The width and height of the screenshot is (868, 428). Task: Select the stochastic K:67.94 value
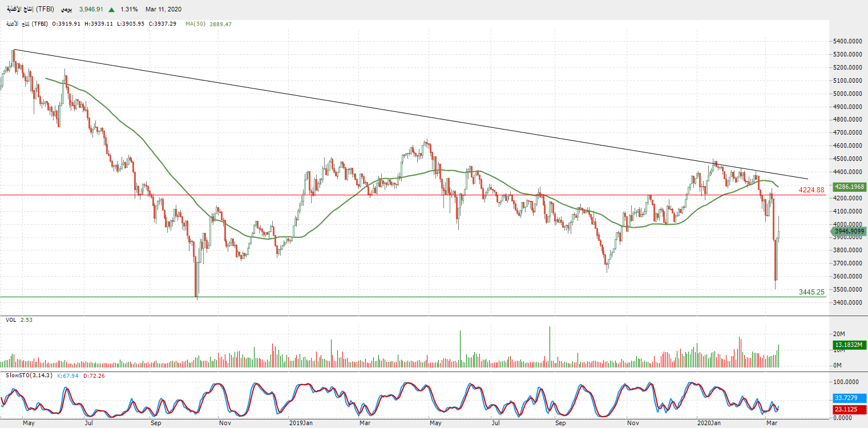point(68,375)
